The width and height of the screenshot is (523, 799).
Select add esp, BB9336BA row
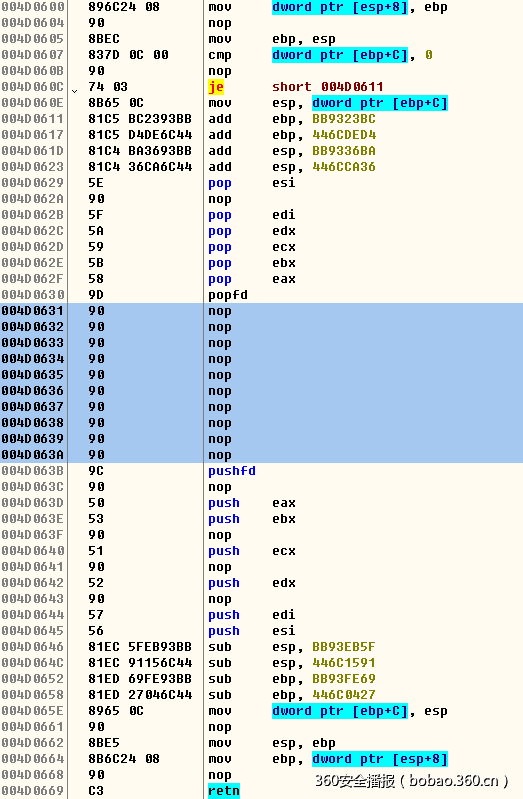(x=262, y=151)
